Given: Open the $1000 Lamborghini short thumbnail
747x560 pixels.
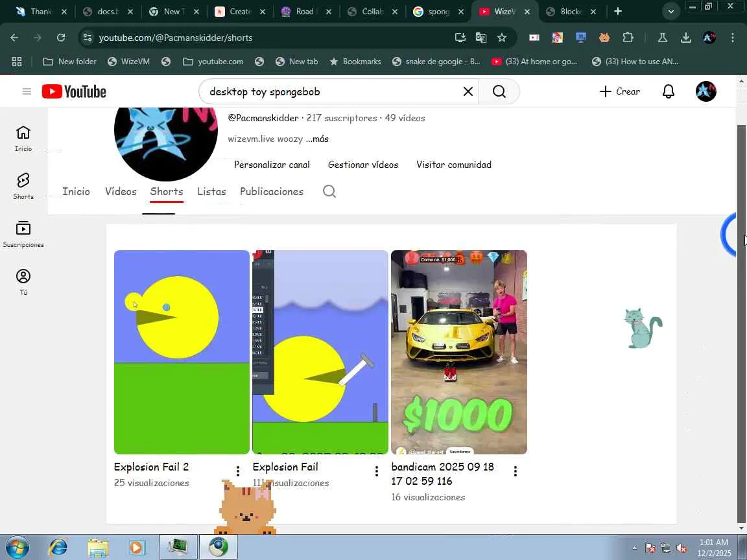Looking at the screenshot, I should [459, 352].
